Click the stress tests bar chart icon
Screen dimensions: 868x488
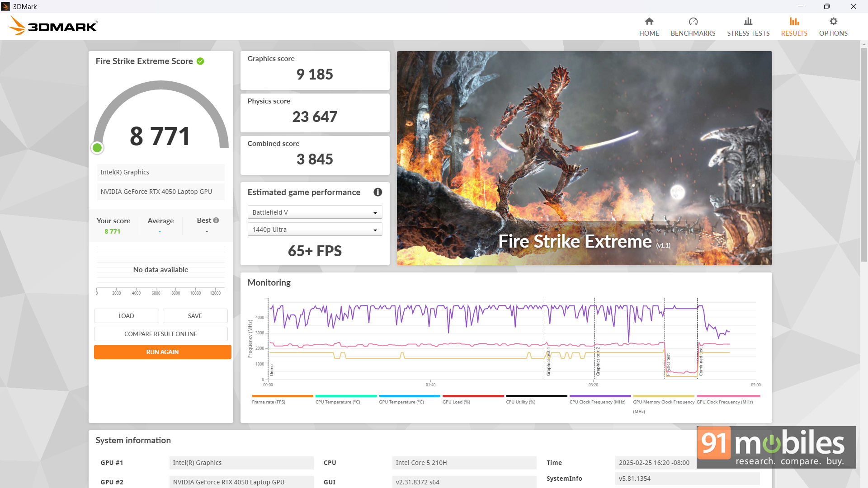coord(748,21)
